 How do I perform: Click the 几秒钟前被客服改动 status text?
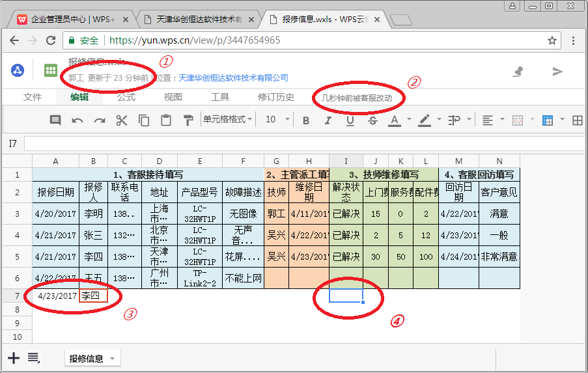pyautogui.click(x=357, y=98)
